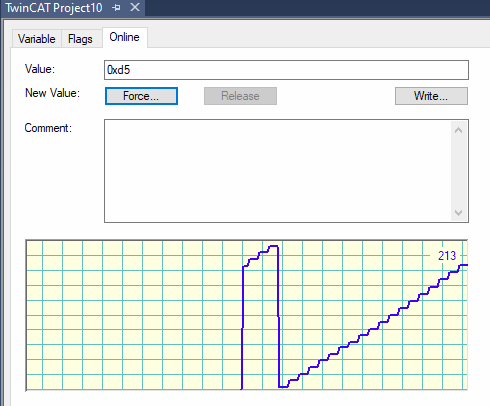Open the Write... dialog
Viewport: 490px width, 406px height.
click(x=431, y=96)
